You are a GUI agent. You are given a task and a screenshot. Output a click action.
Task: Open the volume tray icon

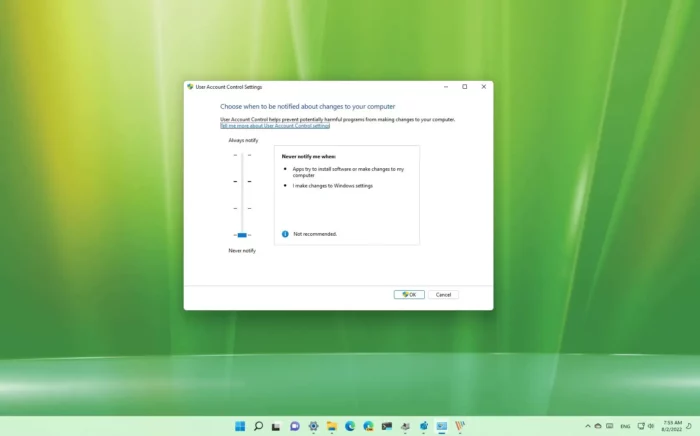coord(651,426)
